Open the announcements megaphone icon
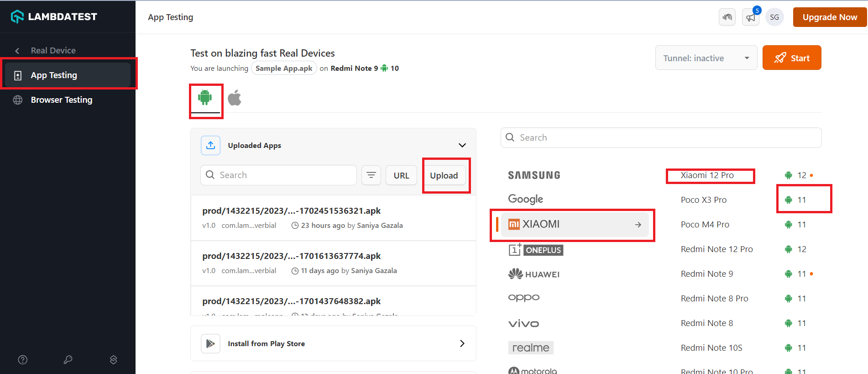 [750, 17]
